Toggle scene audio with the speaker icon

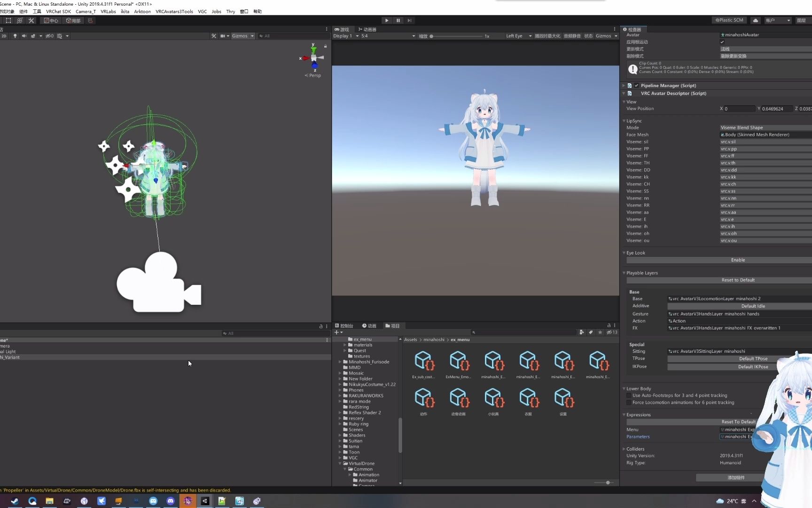[x=24, y=36]
